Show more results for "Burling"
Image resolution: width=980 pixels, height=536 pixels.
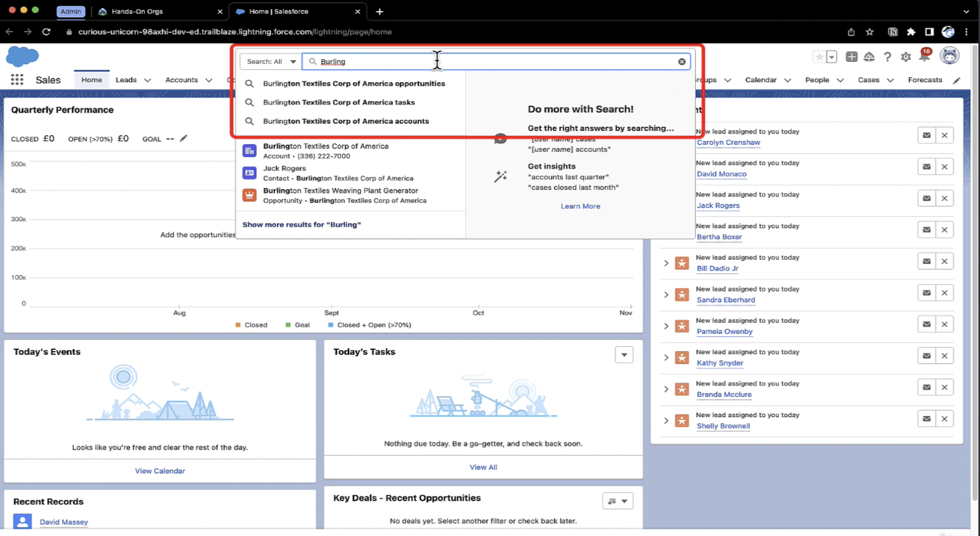pos(301,225)
